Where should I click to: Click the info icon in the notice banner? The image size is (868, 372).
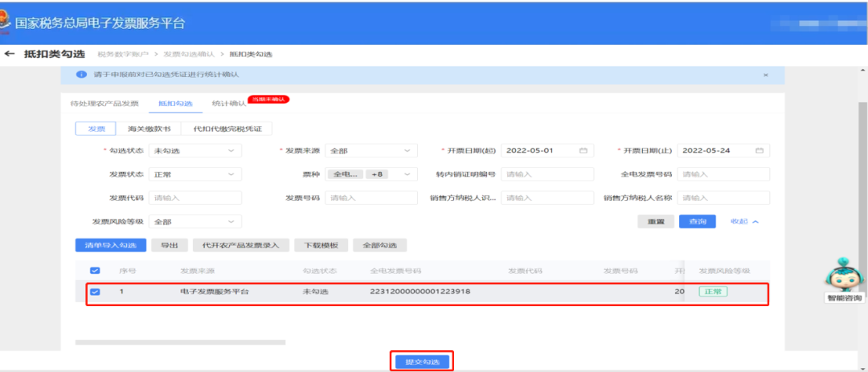81,75
